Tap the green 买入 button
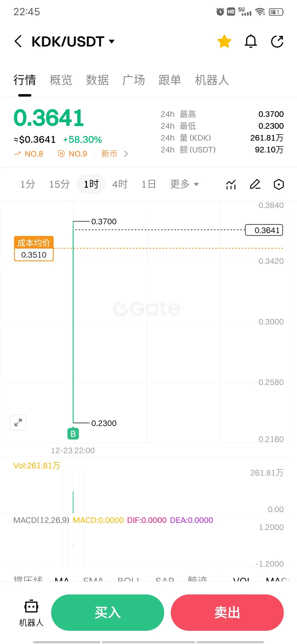The height and width of the screenshot is (644, 297). click(x=108, y=613)
